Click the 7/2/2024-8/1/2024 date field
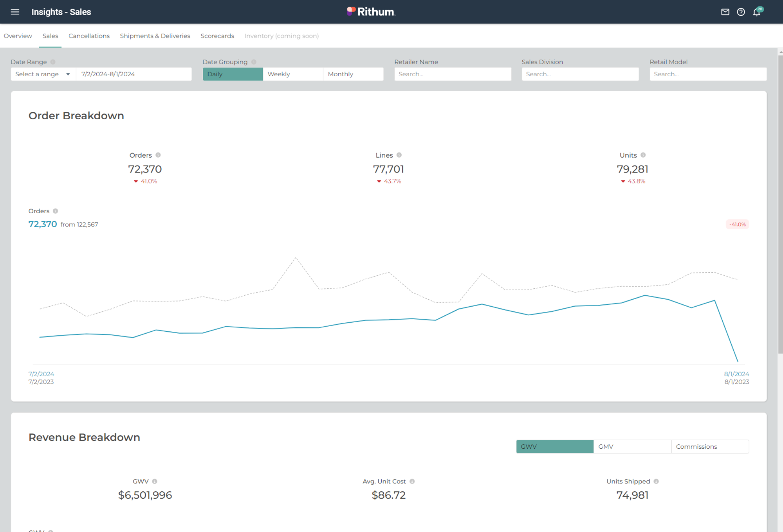The height and width of the screenshot is (532, 783). click(134, 74)
